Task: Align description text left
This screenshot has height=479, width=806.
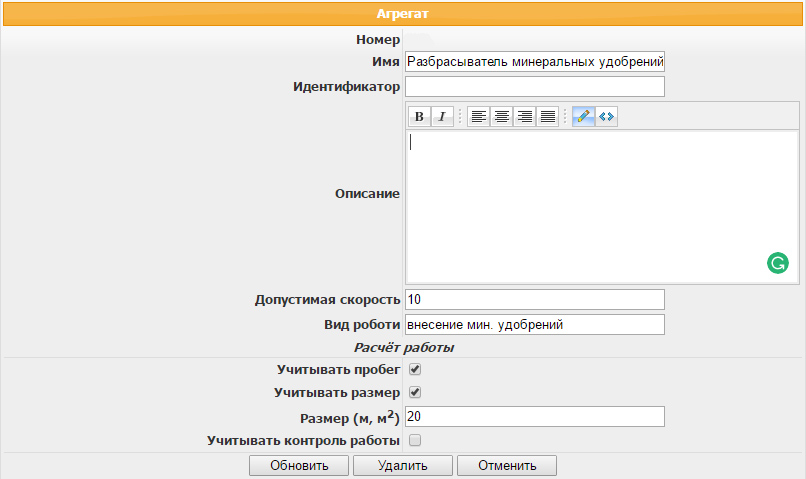Action: click(479, 117)
